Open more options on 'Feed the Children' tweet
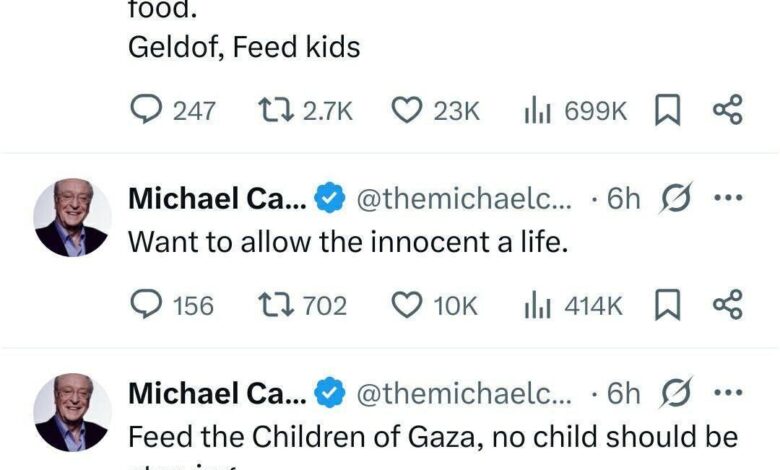Viewport: 780px width, 470px height. point(727,393)
